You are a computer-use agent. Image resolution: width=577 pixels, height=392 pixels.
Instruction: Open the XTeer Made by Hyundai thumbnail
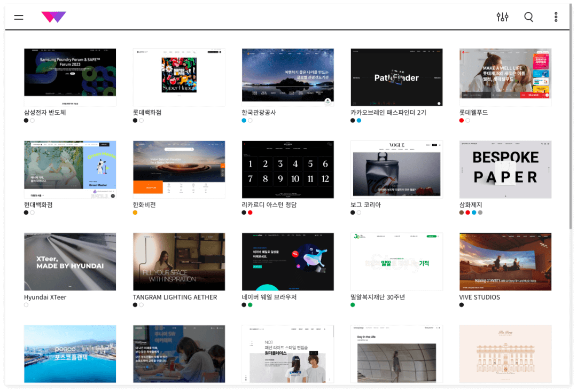(70, 262)
